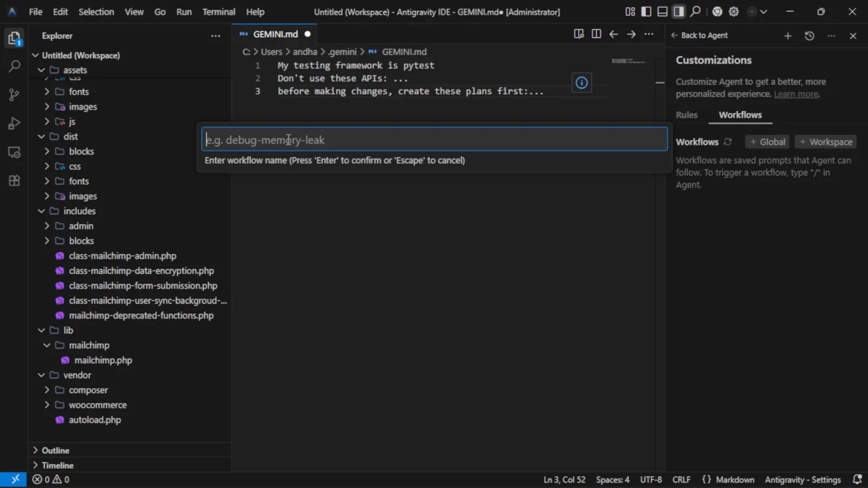Open the File menu
This screenshot has width=868, height=488.
pos(36,11)
